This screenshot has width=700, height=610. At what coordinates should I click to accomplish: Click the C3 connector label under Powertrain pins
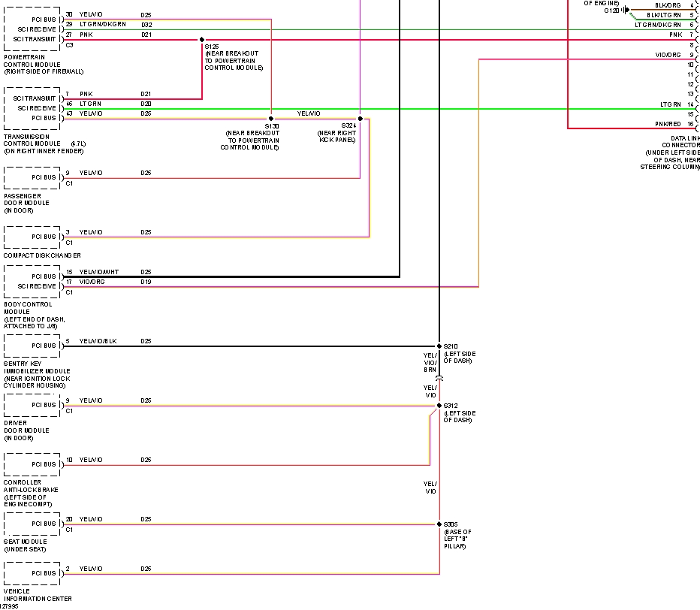(x=69, y=45)
